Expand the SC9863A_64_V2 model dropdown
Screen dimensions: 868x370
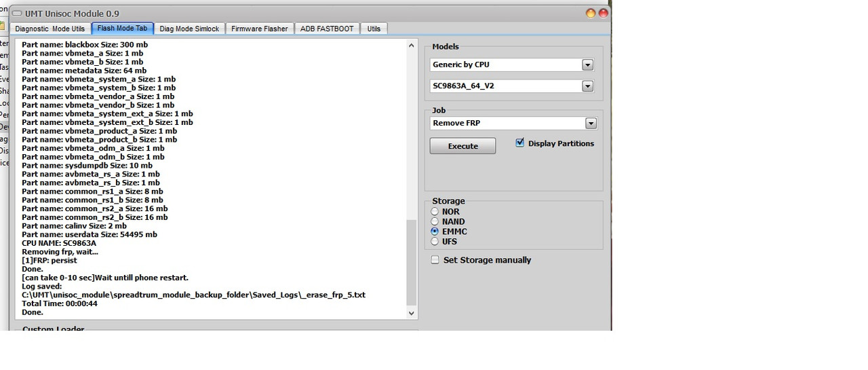(x=587, y=86)
